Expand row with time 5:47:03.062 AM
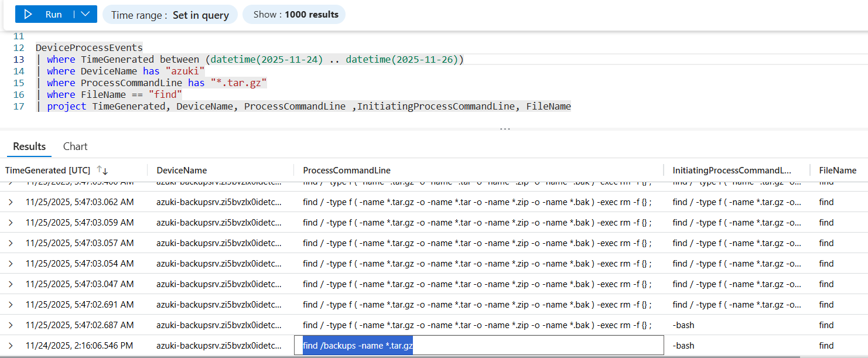 (11, 202)
